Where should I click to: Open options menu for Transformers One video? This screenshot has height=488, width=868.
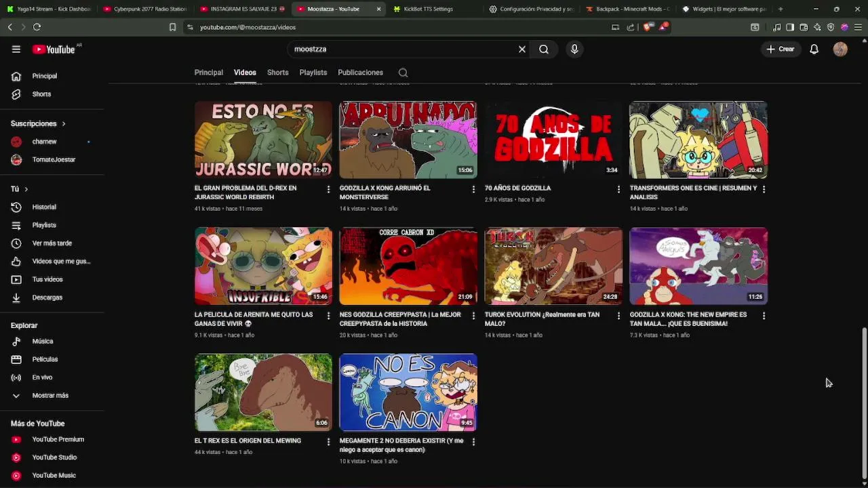[x=764, y=189]
